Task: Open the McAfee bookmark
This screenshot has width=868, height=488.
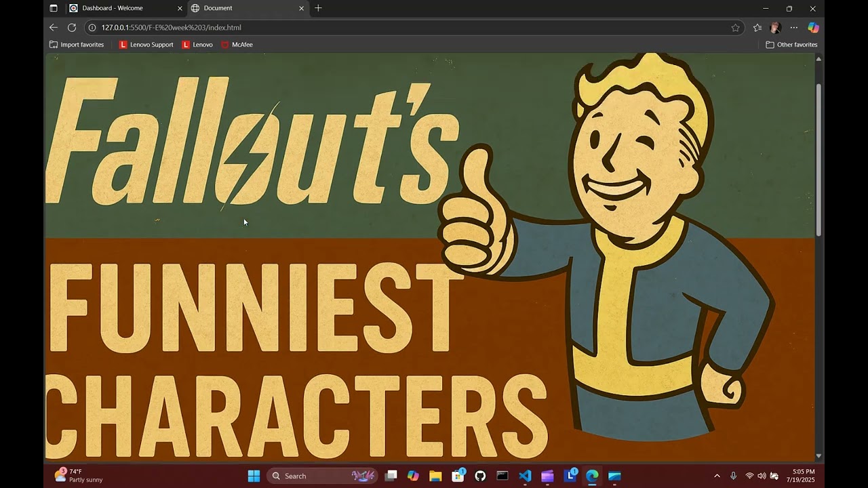Action: (237, 45)
